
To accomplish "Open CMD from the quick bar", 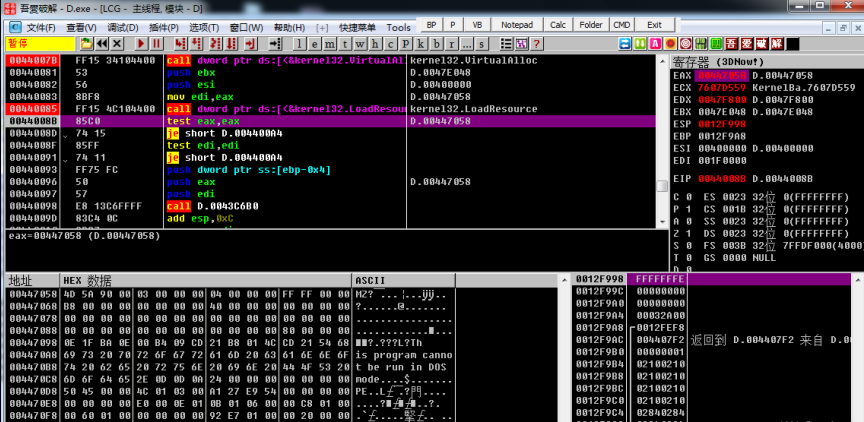I will [622, 25].
